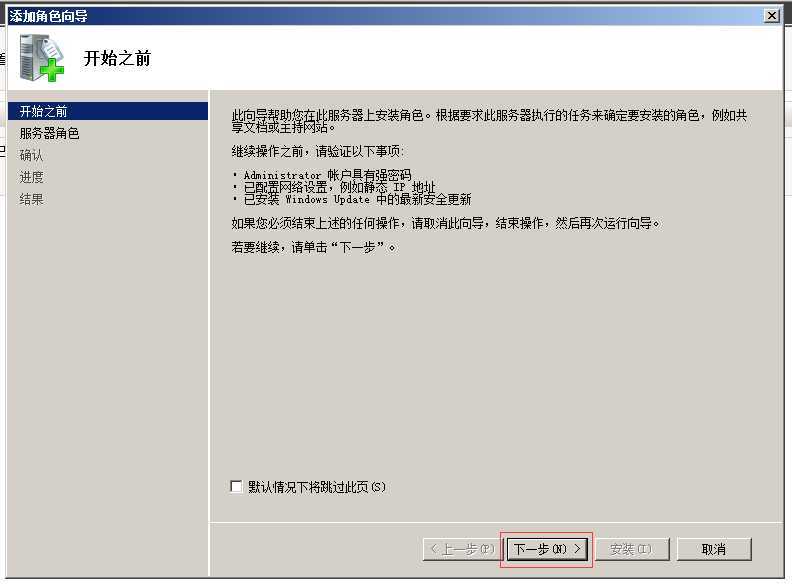Screen dimensions: 792x586
Task: Close the 添加角色向导 window with X
Action: click(x=771, y=16)
